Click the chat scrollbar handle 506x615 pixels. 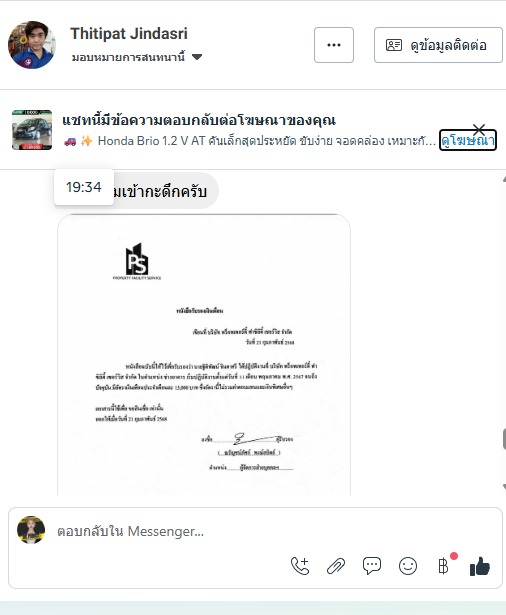504,439
